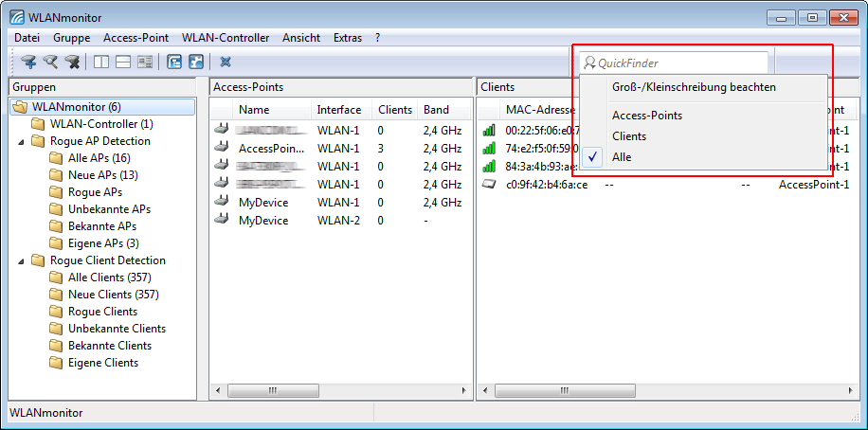The width and height of the screenshot is (868, 430).
Task: Click the blue X-shaped toolbar icon
Action: 226,63
